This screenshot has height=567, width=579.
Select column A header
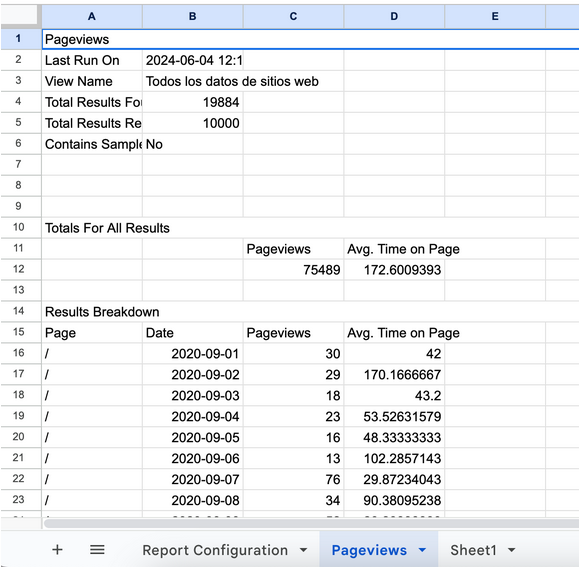pyautogui.click(x=92, y=16)
